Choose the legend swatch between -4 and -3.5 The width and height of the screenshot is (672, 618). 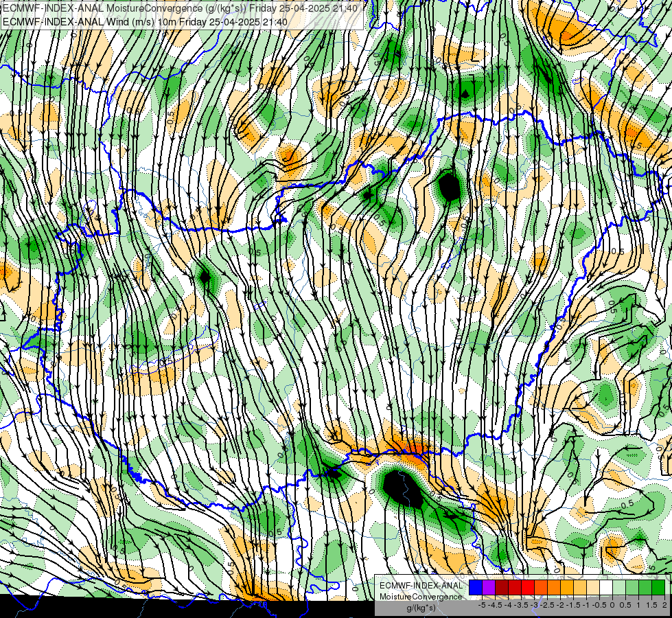(x=515, y=588)
